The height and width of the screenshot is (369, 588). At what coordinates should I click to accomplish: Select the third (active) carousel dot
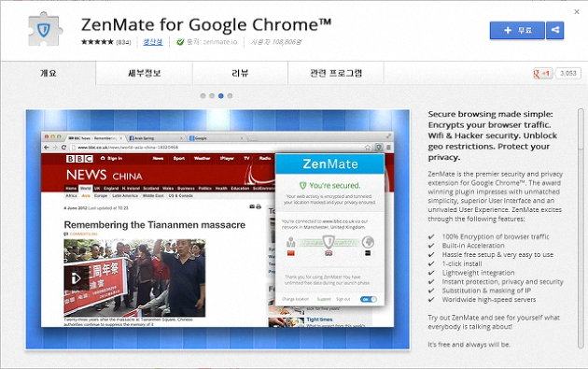click(x=221, y=96)
